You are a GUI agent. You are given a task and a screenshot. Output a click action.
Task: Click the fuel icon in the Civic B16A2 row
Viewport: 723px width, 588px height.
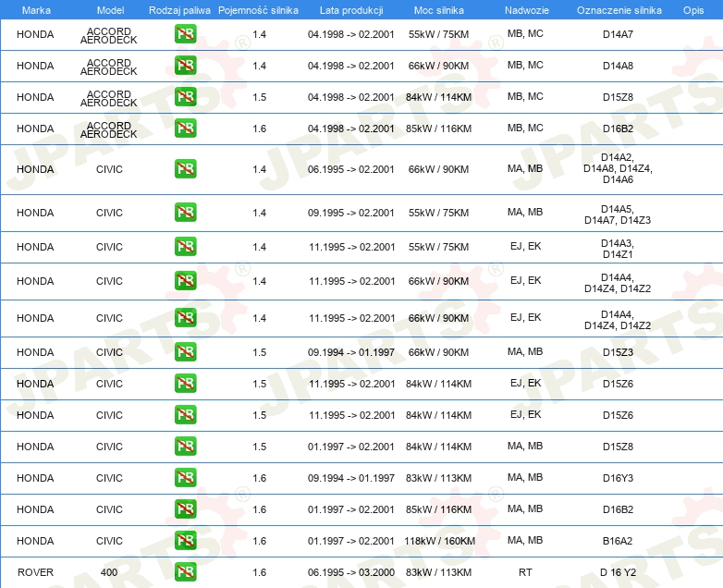click(185, 540)
